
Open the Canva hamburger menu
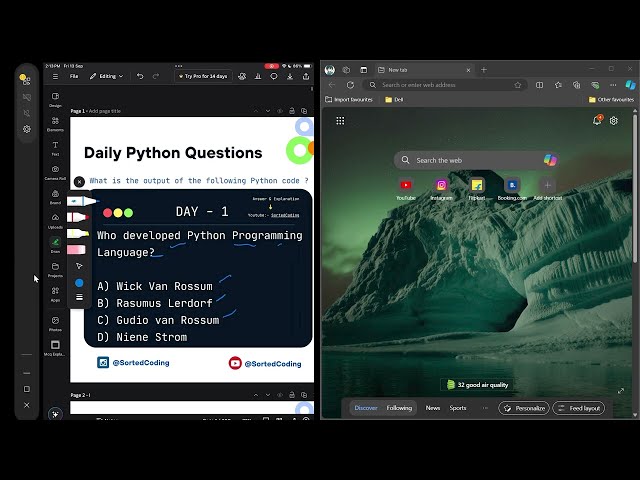55,76
